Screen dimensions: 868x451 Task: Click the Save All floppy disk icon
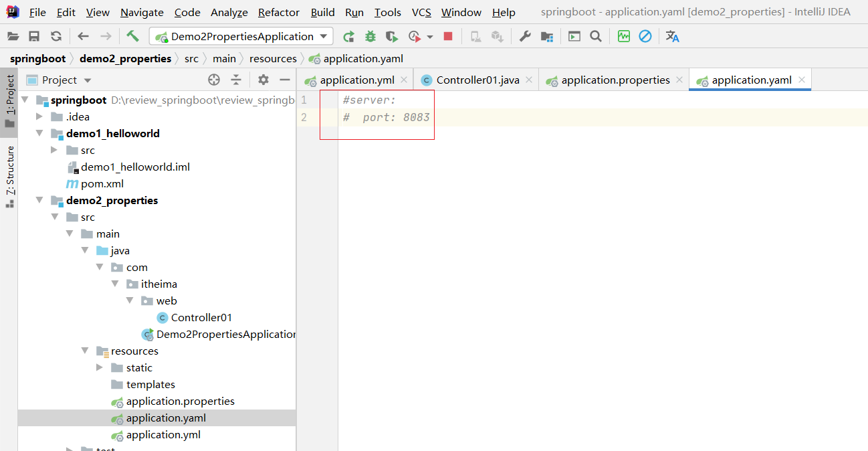(34, 36)
